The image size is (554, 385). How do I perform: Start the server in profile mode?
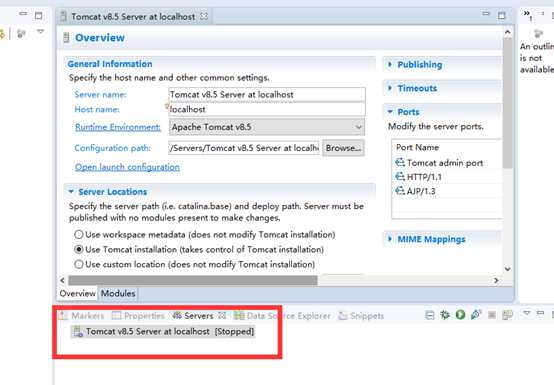pyautogui.click(x=476, y=314)
